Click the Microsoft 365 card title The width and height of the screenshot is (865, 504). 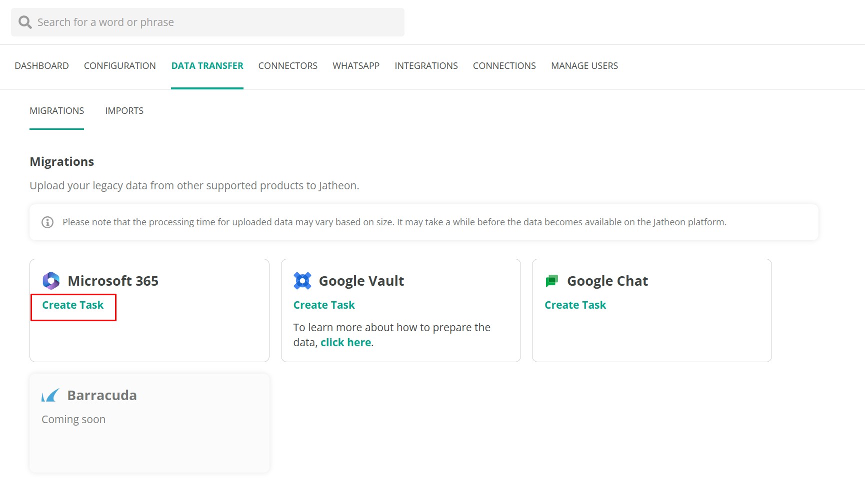coord(113,281)
